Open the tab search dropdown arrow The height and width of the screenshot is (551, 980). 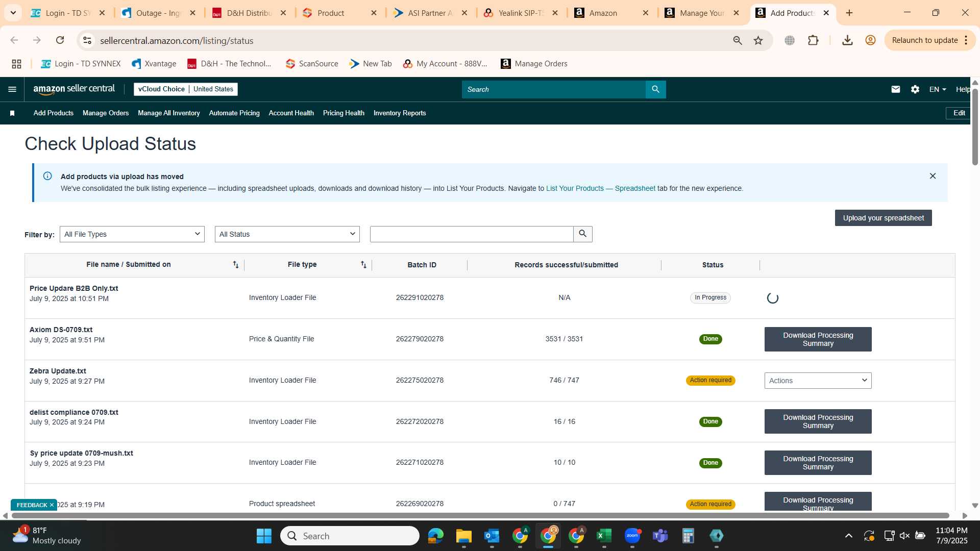(13, 13)
